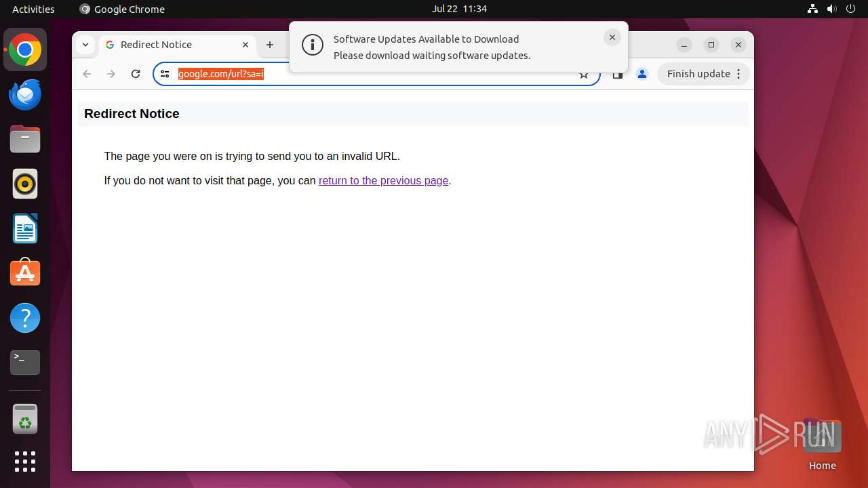This screenshot has width=868, height=488.
Task: Click the Software Updates notification text
Action: coord(432,47)
